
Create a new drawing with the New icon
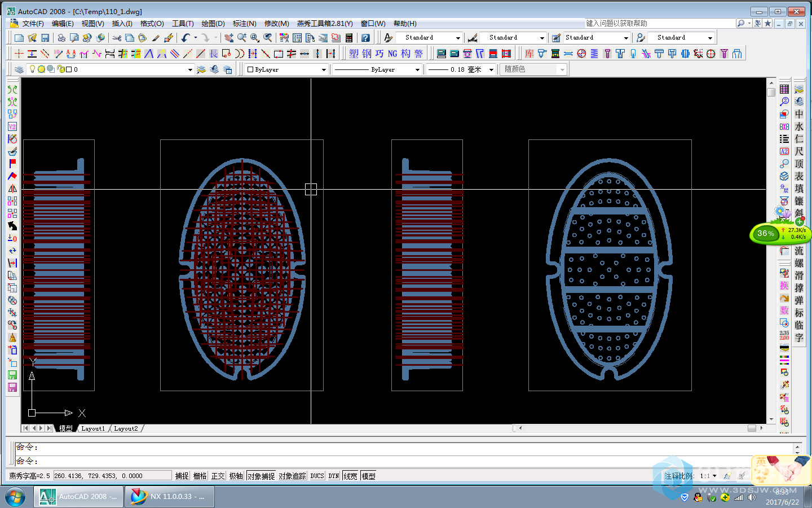click(x=19, y=38)
